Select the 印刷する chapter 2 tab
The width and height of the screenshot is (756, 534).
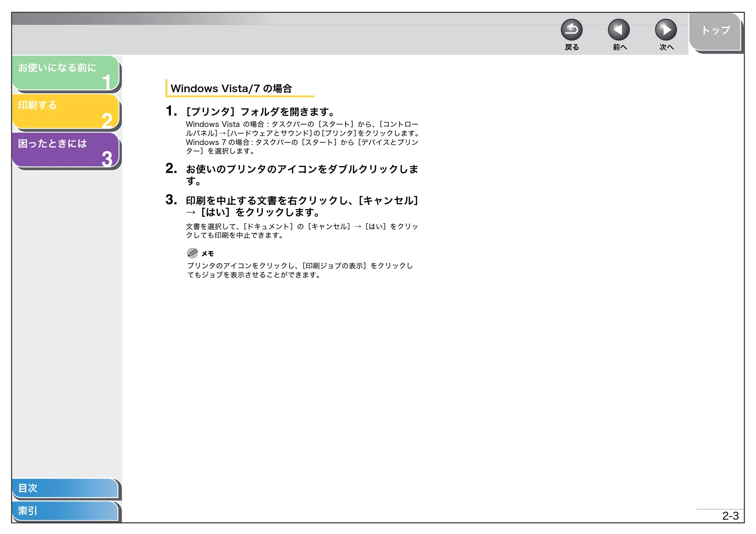point(66,111)
